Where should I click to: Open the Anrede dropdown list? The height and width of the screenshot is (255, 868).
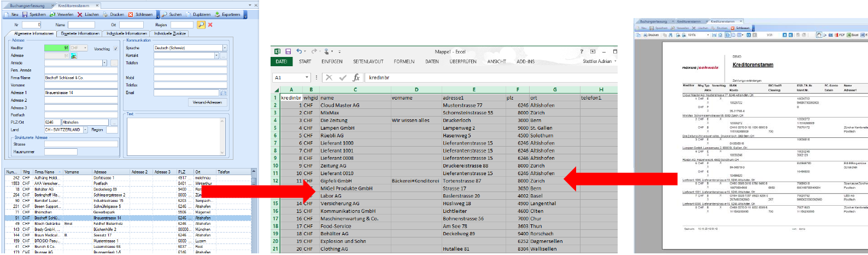click(104, 63)
